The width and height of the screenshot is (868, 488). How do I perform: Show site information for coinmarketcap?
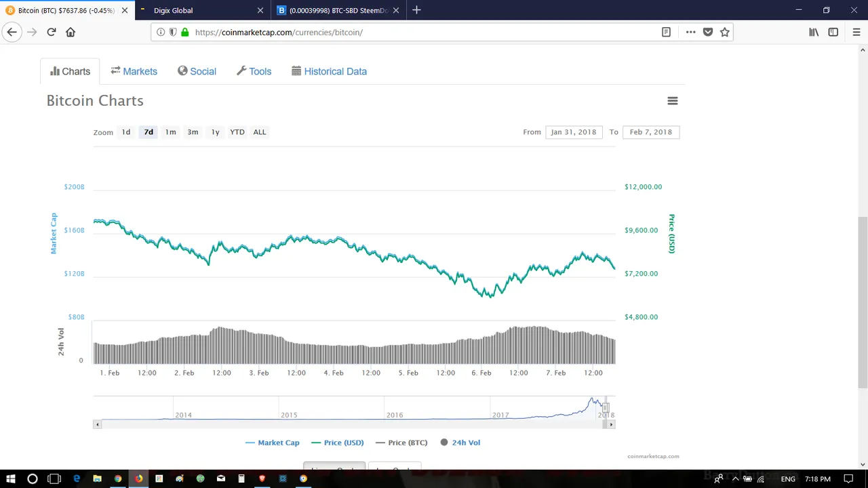coord(161,32)
